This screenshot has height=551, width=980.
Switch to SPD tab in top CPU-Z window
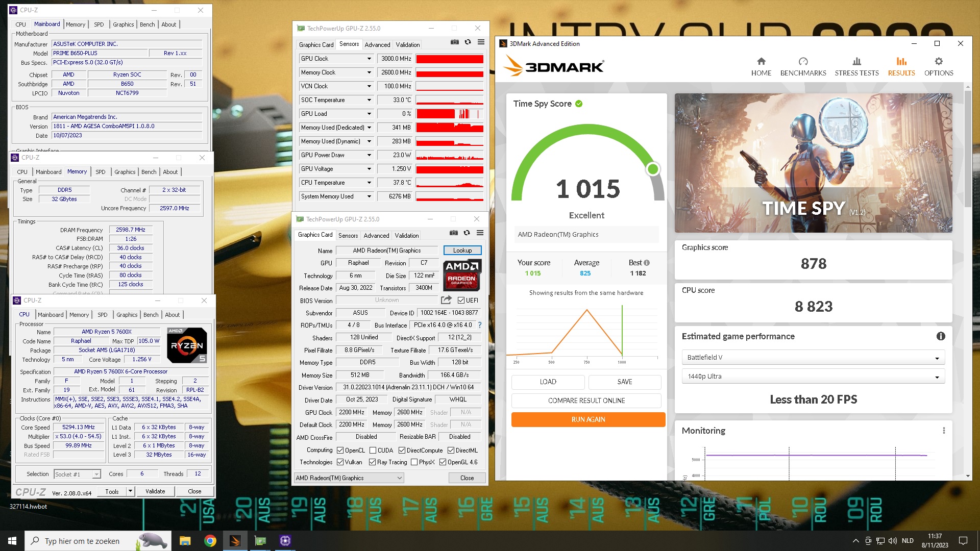tap(99, 24)
